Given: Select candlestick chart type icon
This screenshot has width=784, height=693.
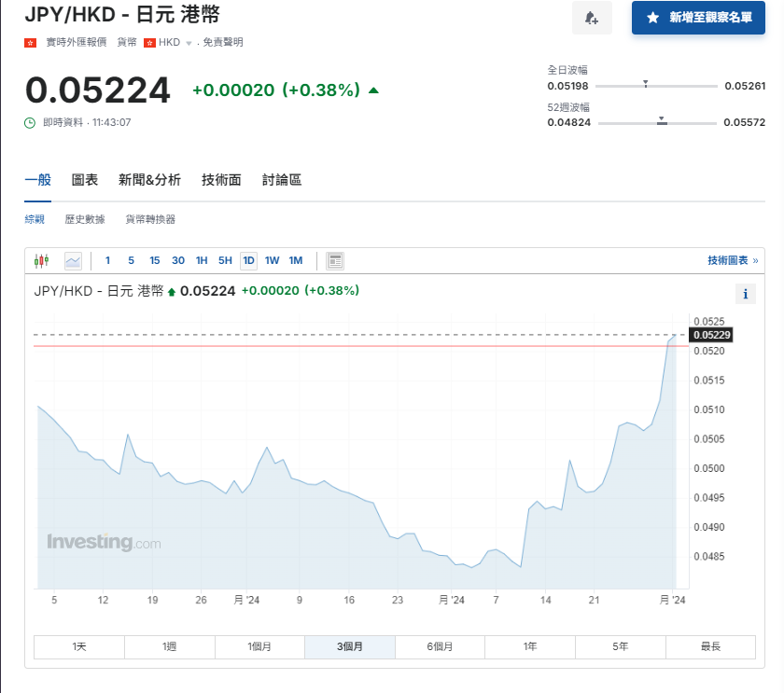Looking at the screenshot, I should 41,260.
